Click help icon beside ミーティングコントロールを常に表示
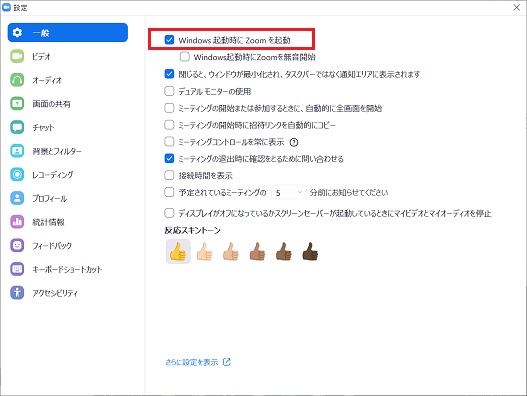The image size is (527, 396). [294, 143]
